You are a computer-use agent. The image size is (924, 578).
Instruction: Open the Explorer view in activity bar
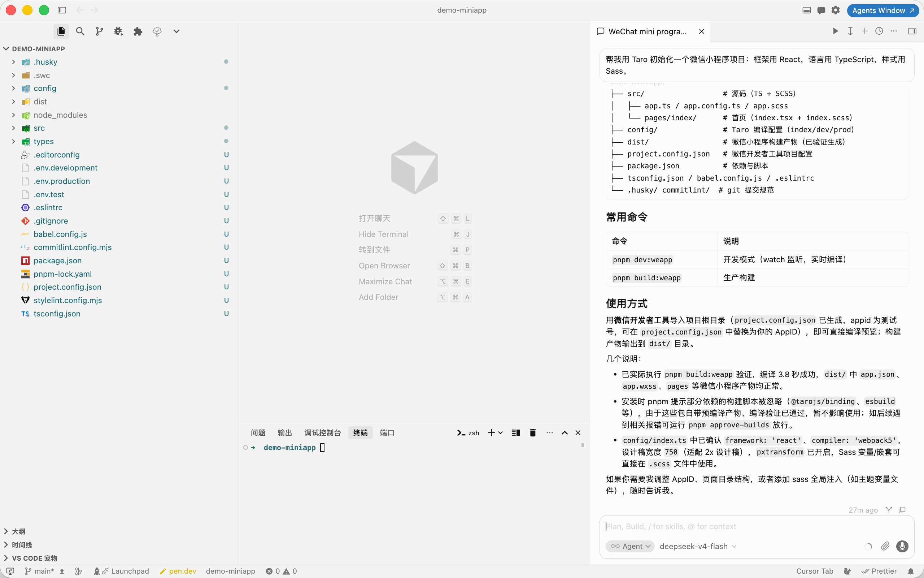point(61,31)
